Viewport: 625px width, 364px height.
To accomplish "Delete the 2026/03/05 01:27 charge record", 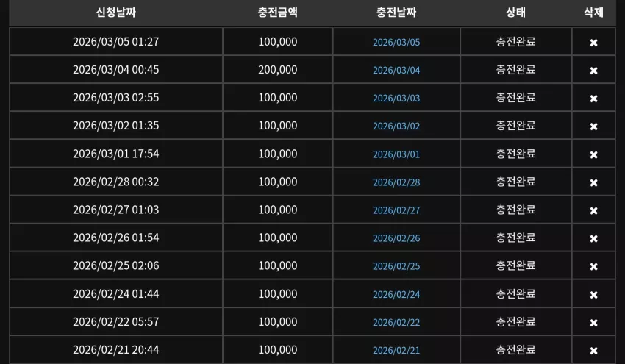I will tap(593, 42).
